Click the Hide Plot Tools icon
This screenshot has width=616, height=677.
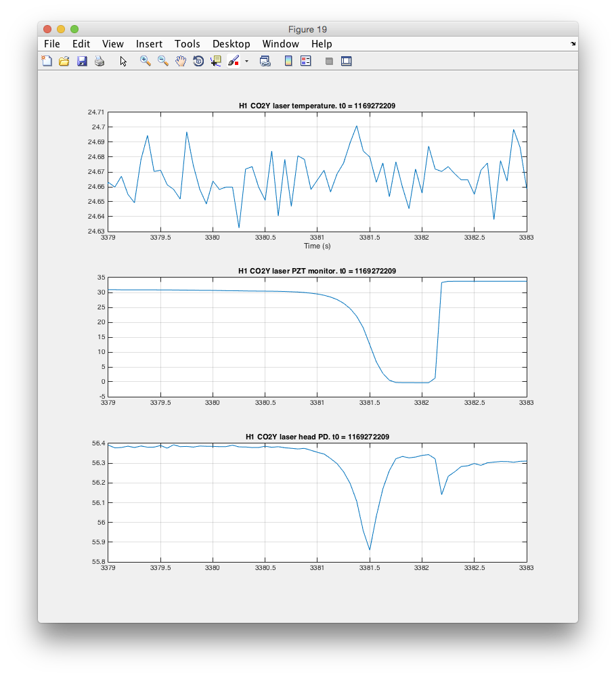(329, 62)
